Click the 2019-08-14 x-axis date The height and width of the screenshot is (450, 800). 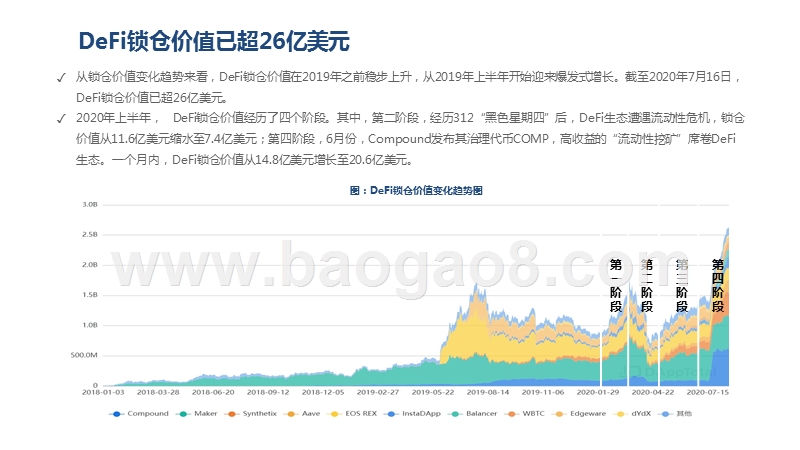tap(488, 392)
